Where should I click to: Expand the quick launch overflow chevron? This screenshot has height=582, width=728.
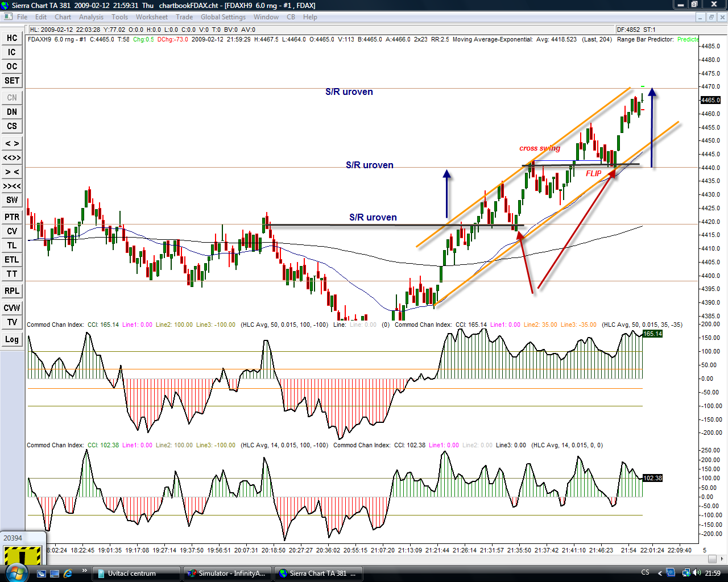[x=84, y=571]
